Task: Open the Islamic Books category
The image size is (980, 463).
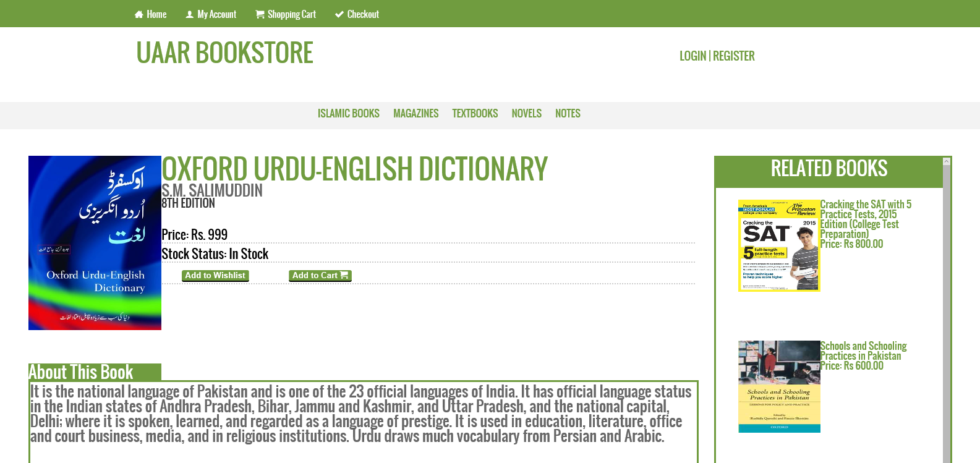Action: 349,114
